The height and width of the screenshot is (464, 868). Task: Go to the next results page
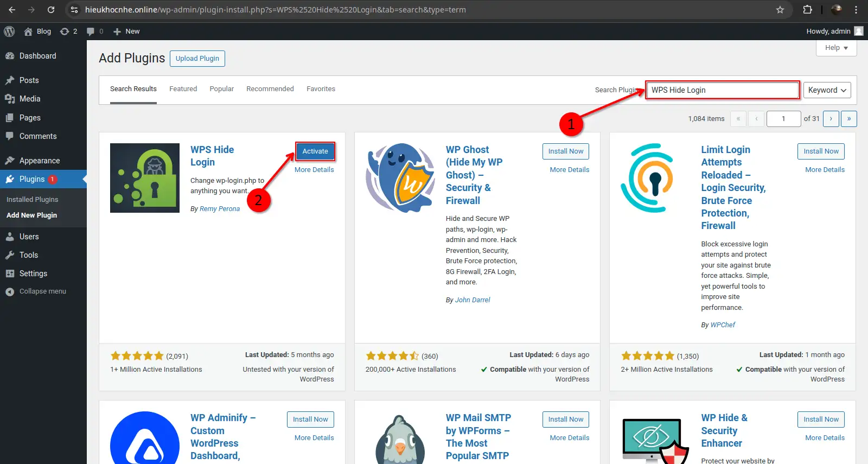[831, 119]
